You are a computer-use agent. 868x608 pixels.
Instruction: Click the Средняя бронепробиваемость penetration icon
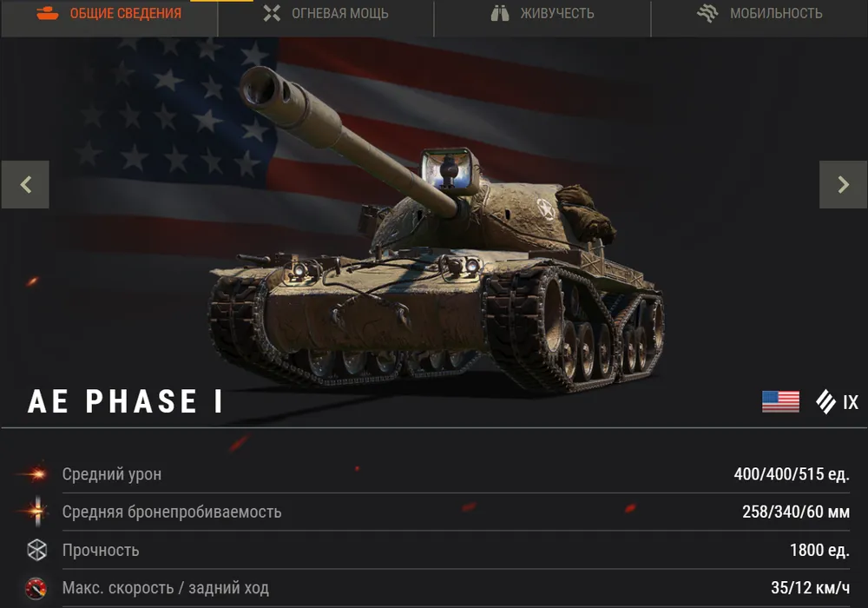pyautogui.click(x=37, y=511)
